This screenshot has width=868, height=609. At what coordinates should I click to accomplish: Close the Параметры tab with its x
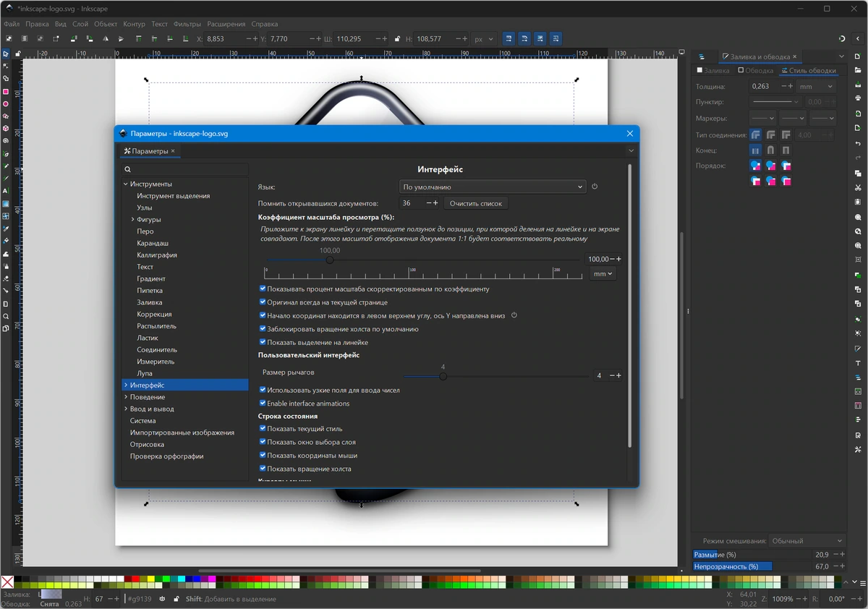click(173, 151)
